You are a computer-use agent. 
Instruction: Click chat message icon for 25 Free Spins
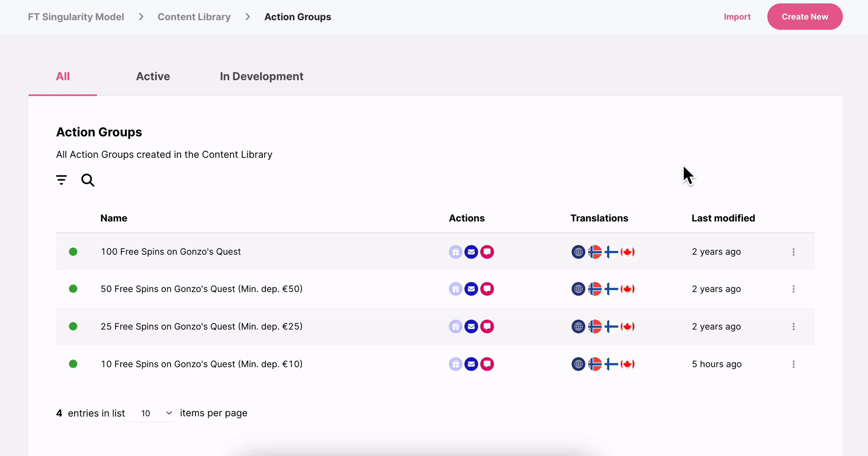487,326
